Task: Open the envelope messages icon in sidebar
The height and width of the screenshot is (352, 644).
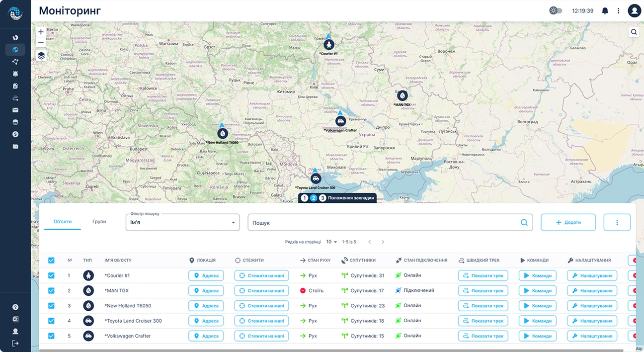Action: point(15,110)
